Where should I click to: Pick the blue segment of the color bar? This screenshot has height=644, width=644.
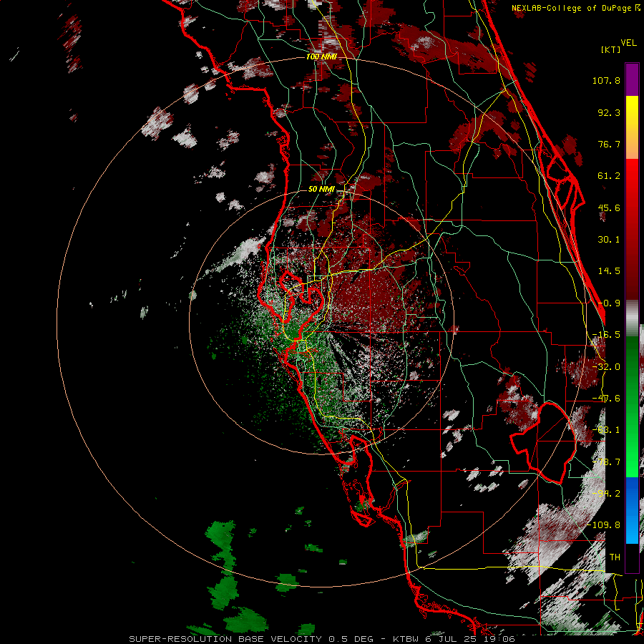pos(632,510)
